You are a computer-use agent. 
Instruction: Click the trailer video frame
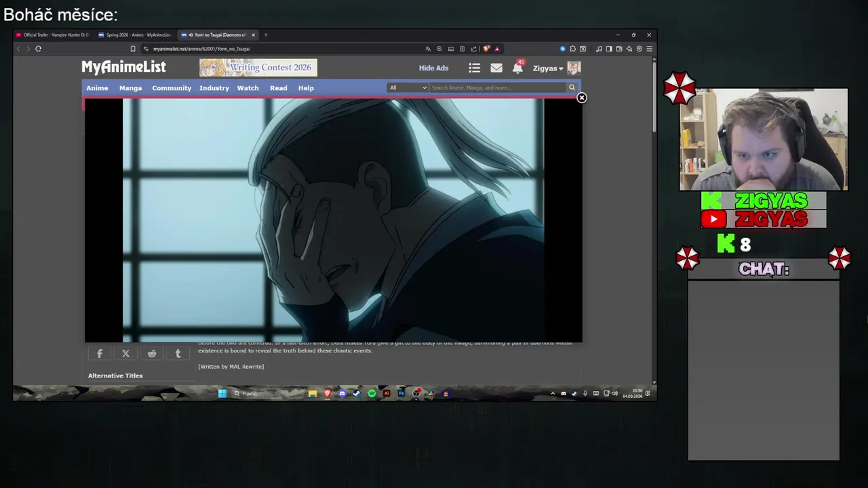point(333,220)
